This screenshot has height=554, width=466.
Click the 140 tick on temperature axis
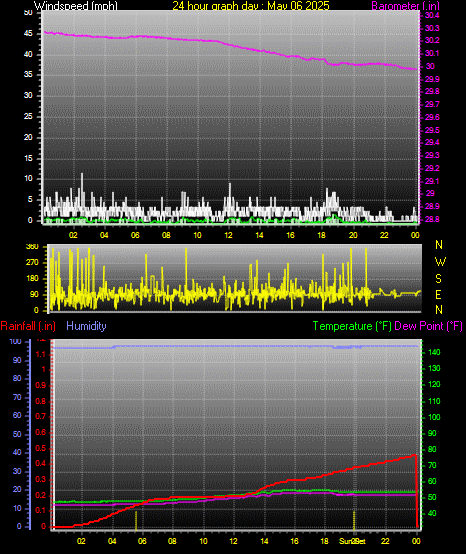tap(434, 352)
